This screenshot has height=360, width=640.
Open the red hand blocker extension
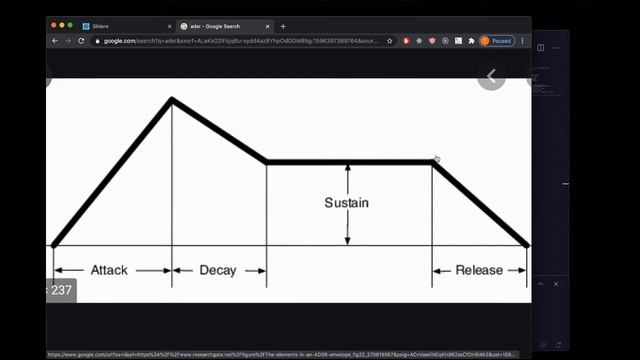point(406,41)
